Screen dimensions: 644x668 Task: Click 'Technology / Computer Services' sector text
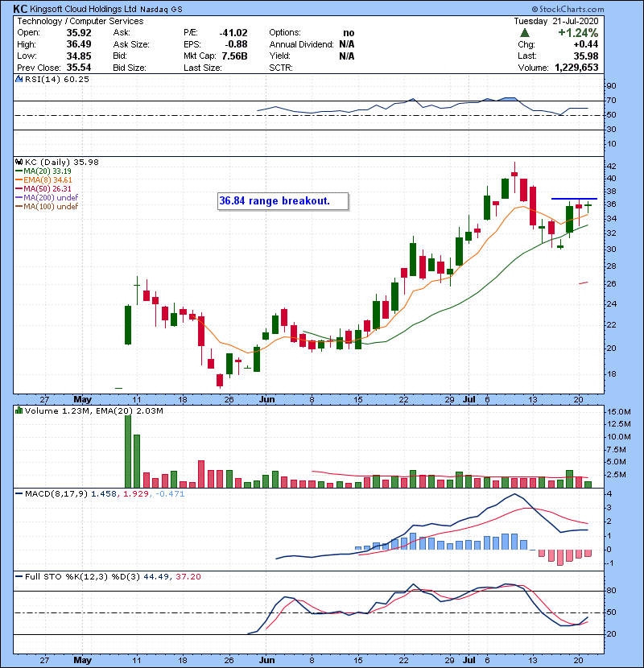click(x=80, y=21)
